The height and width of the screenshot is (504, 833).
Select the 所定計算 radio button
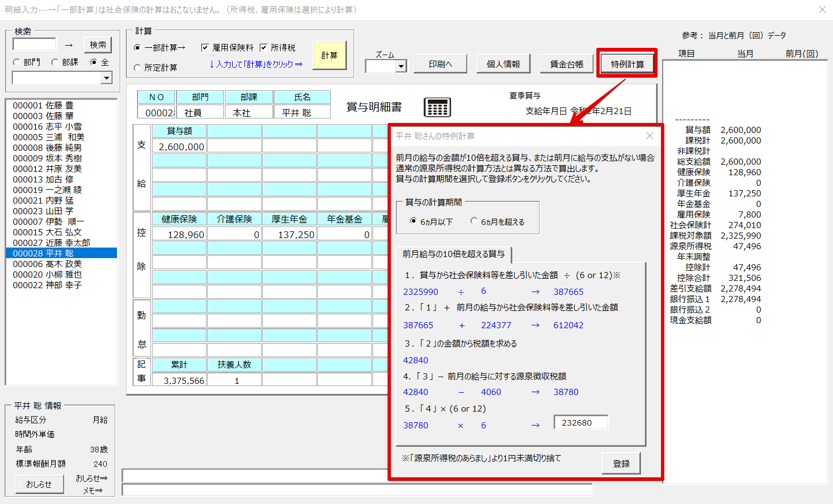coord(138,67)
